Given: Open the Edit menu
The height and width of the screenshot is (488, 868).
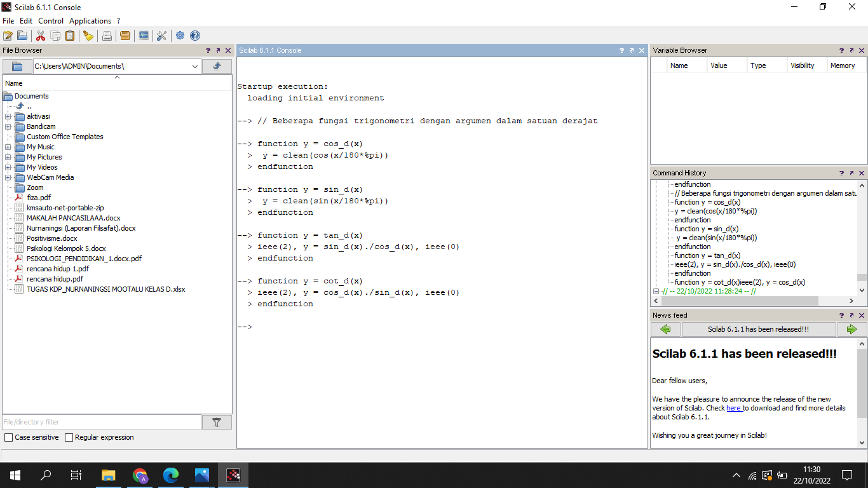Looking at the screenshot, I should point(26,21).
